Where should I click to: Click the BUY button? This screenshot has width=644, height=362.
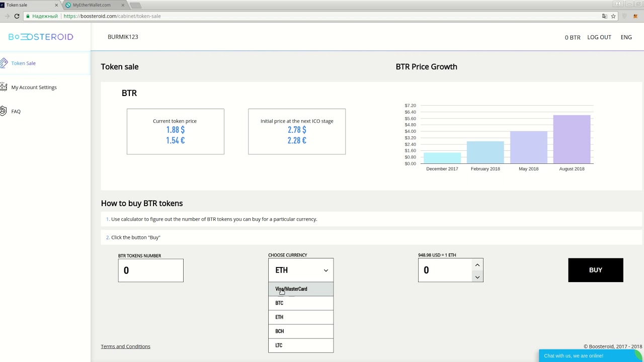[x=596, y=270]
